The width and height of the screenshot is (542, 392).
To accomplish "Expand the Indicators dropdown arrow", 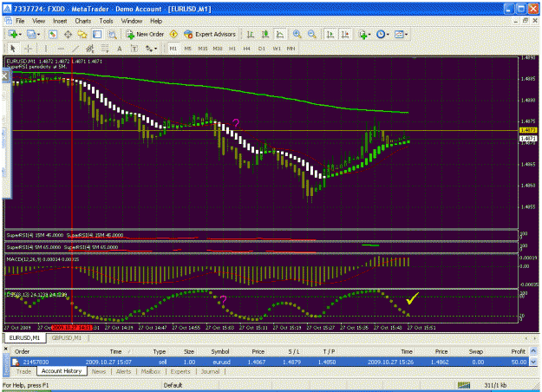I will coord(369,34).
